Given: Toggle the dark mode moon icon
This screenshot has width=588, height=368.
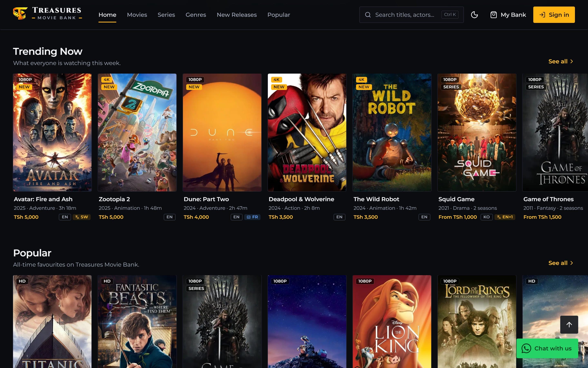Looking at the screenshot, I should [474, 15].
